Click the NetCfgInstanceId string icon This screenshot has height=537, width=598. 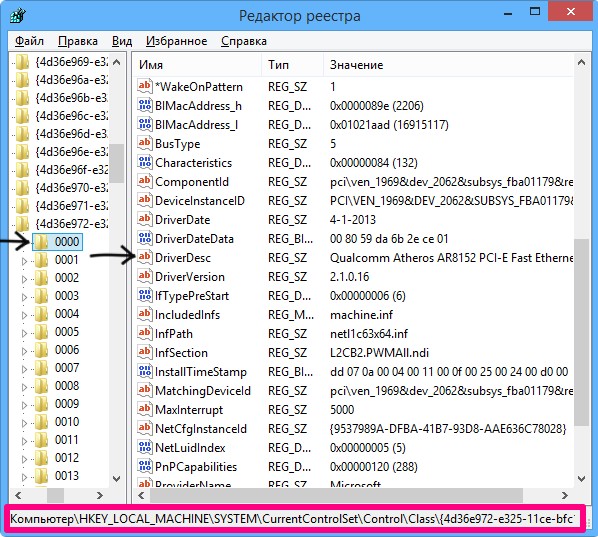(144, 428)
